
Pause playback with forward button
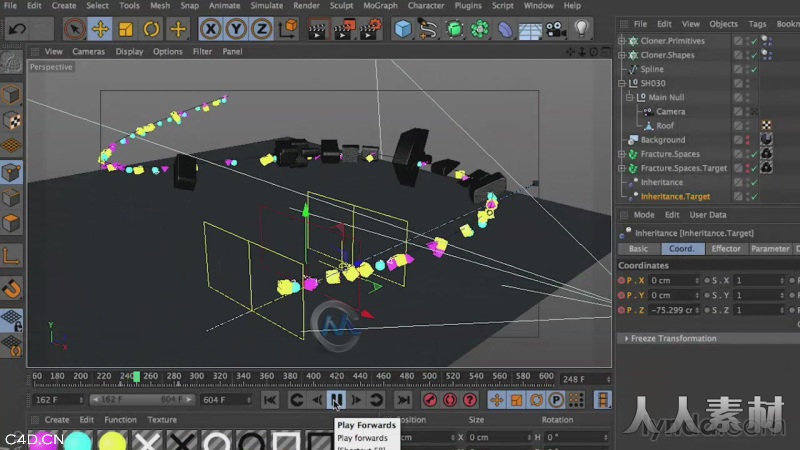[x=336, y=401]
